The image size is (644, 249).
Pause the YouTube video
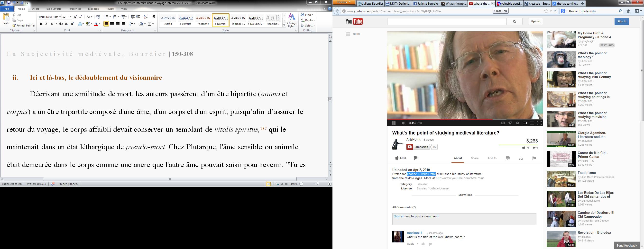[394, 123]
